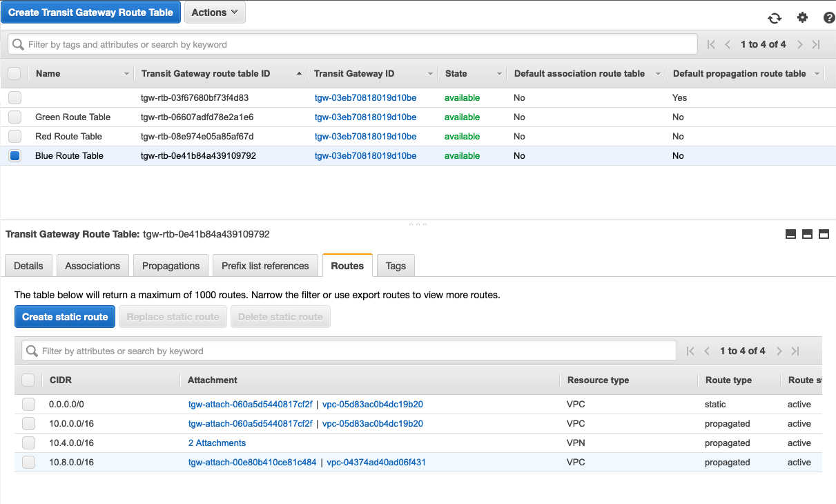This screenshot has width=836, height=504.
Task: Maximize the details pane using the largest layout icon
Action: click(x=824, y=234)
